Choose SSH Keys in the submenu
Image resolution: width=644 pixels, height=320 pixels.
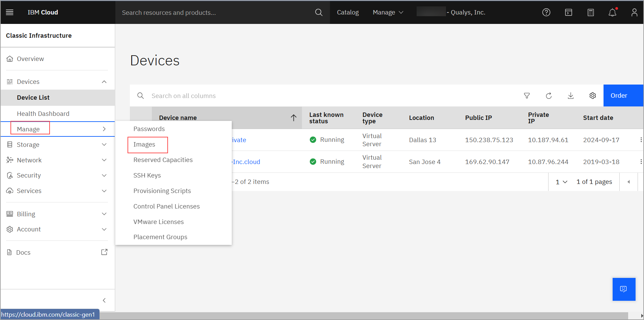tap(147, 175)
